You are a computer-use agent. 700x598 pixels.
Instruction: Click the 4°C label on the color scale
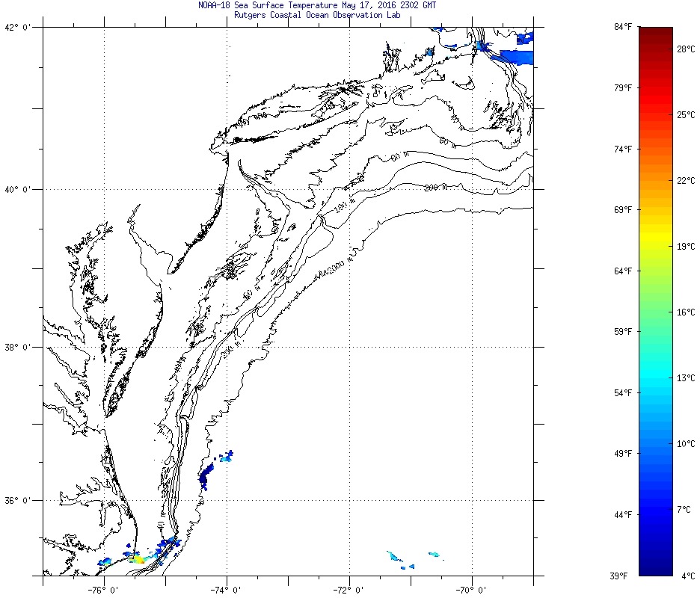click(x=688, y=575)
